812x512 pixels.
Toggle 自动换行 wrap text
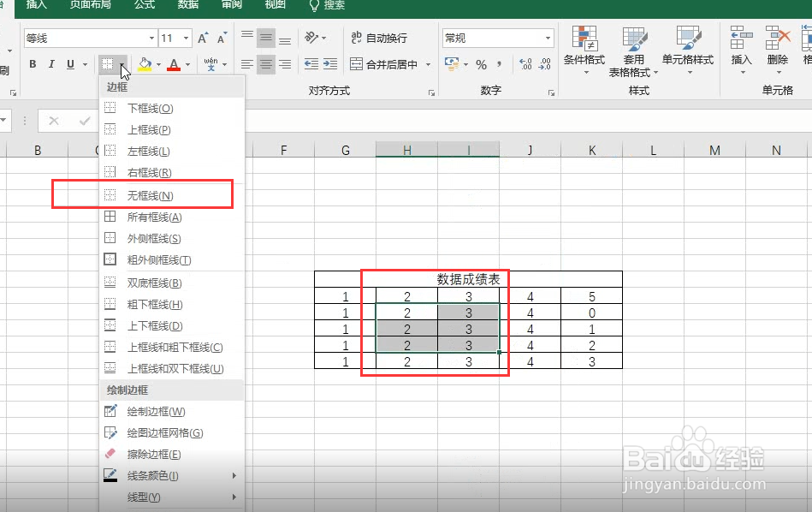point(379,38)
